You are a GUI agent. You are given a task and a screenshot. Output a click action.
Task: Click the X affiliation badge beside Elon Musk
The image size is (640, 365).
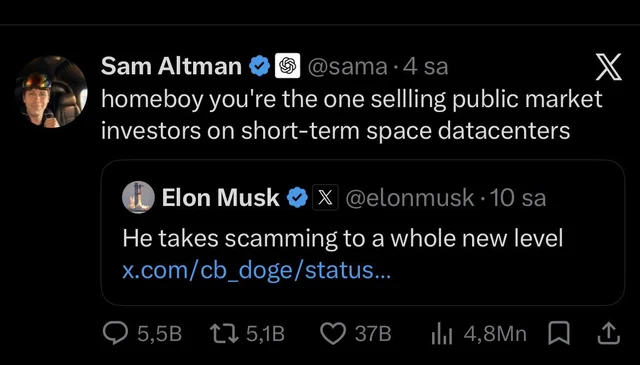point(325,198)
